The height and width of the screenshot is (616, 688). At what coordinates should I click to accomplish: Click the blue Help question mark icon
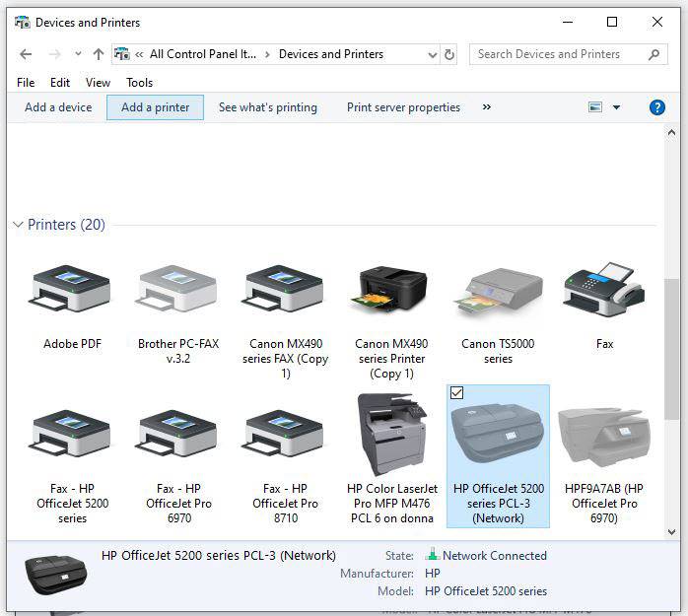657,107
